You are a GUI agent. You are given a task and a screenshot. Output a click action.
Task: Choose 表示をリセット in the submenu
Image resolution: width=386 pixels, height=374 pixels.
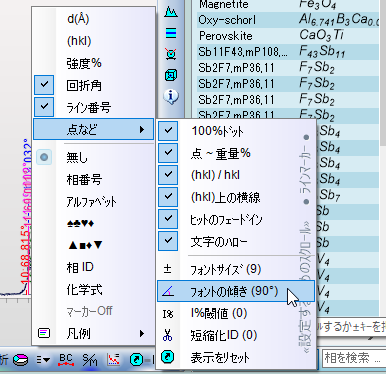236,357
